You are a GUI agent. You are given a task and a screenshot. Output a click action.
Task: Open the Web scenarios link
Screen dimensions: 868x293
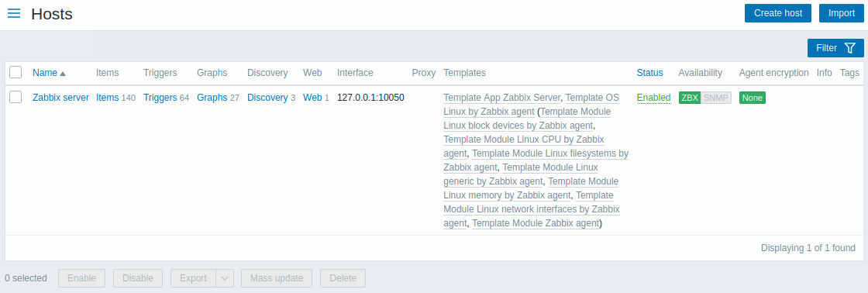coord(312,98)
